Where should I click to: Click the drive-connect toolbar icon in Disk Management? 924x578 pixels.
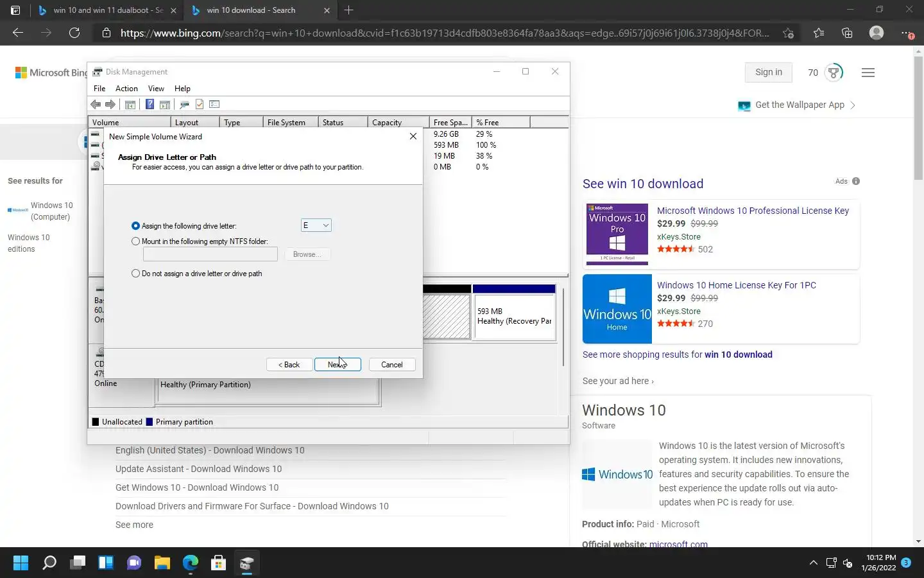[184, 104]
